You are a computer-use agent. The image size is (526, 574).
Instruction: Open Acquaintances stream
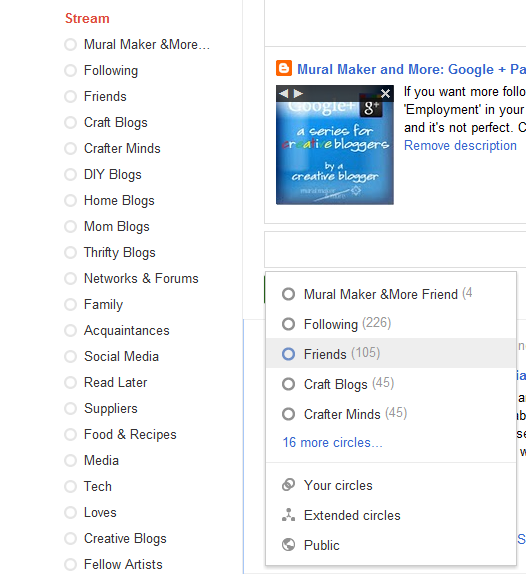(117, 330)
